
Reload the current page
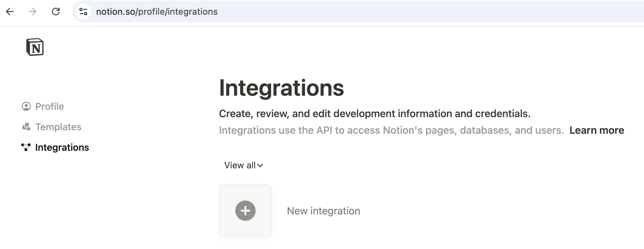pyautogui.click(x=56, y=12)
